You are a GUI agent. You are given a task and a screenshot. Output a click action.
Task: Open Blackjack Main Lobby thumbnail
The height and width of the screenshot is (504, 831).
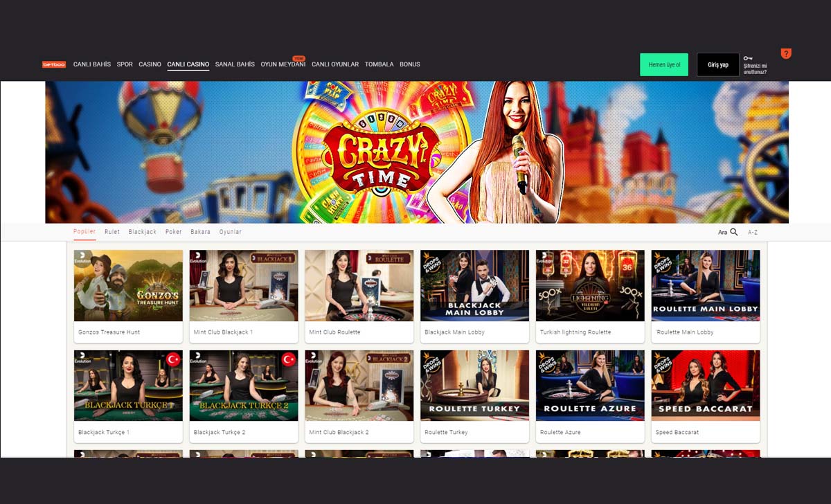pyautogui.click(x=475, y=286)
